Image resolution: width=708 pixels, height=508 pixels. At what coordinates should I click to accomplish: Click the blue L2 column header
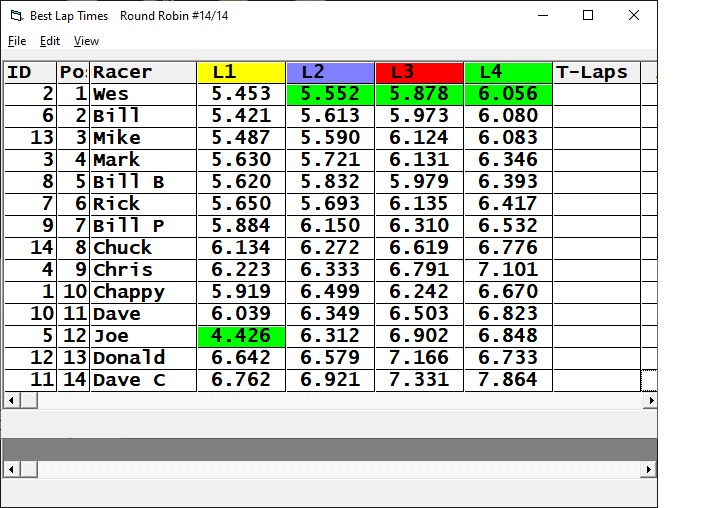coord(330,72)
